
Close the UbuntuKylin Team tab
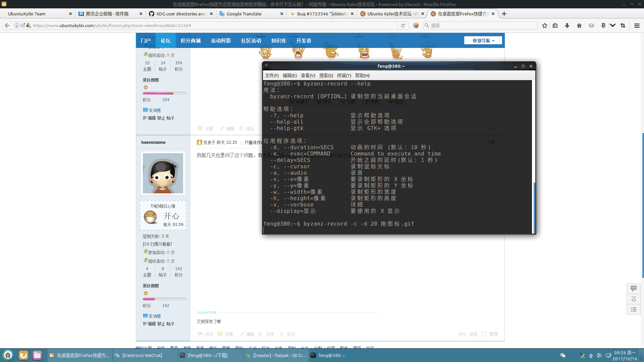click(x=70, y=14)
